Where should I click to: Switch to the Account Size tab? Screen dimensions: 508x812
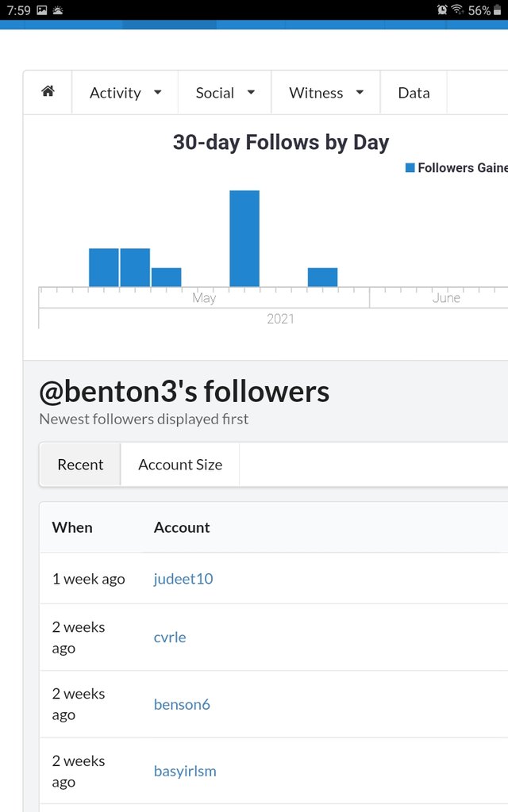(180, 465)
